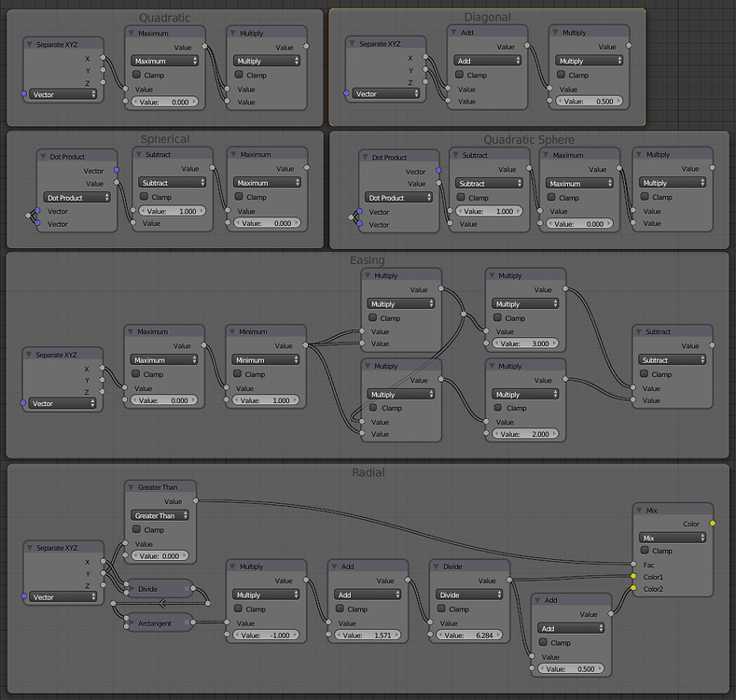Open Mix blend type dropdown
This screenshot has height=700, width=736.
tap(673, 538)
